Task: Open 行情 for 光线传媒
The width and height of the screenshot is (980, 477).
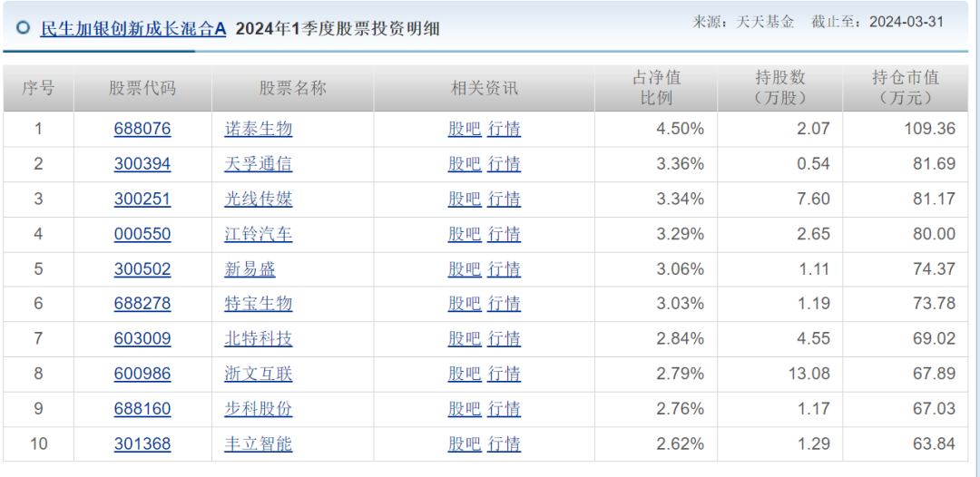Action: [504, 200]
